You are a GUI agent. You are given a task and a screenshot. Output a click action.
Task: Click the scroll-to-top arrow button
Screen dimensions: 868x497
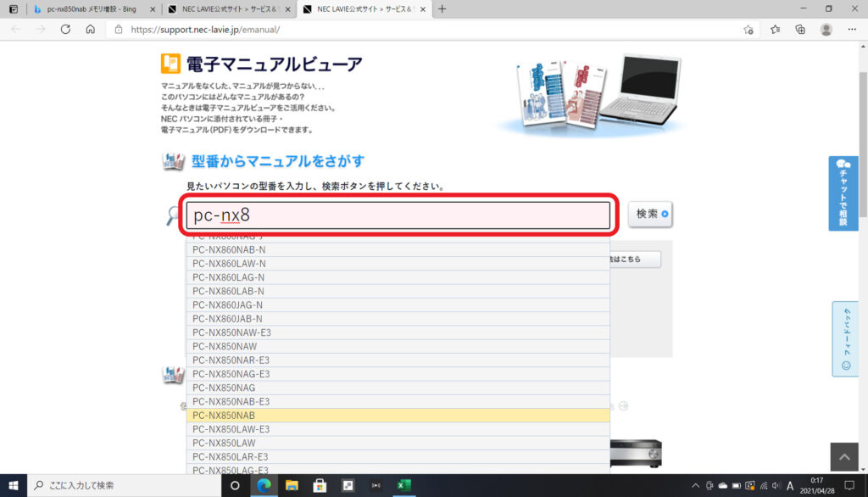843,456
